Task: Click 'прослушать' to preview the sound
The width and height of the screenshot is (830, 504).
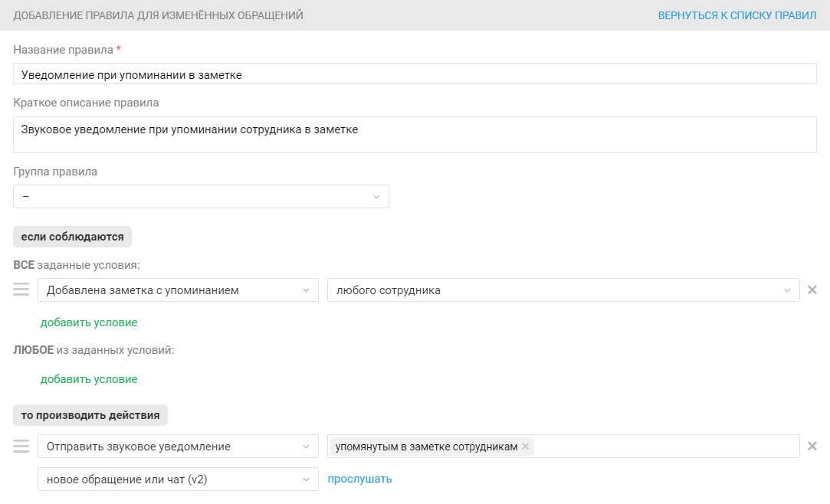Action: tap(359, 479)
